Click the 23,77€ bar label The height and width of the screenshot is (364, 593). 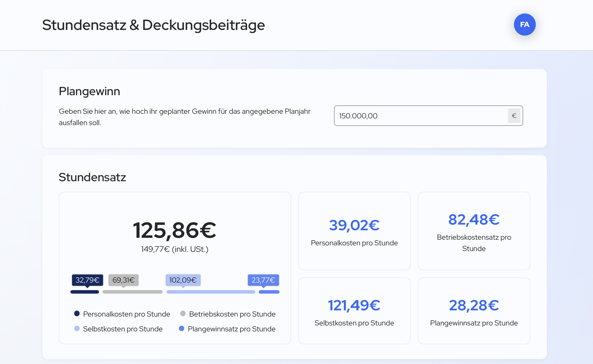click(x=263, y=280)
